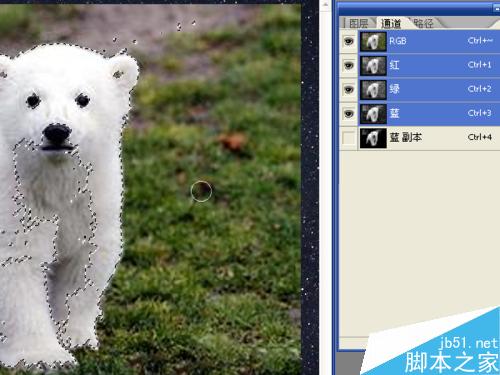The height and width of the screenshot is (375, 500).
Task: Select the RGB channel name label
Action: coord(398,41)
